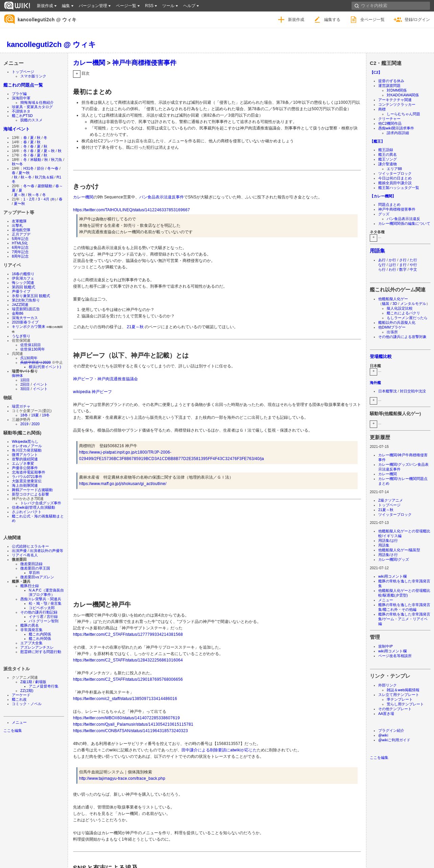Open wikipedia 神戸ビーフ link
This screenshot has height=868, width=434.
92,391
